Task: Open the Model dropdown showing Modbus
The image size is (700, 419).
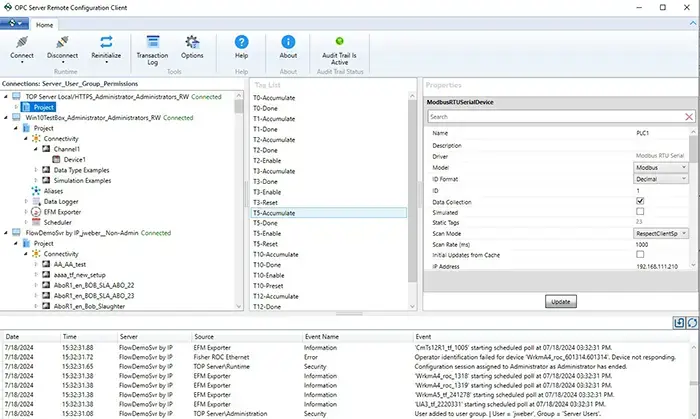Action: (660, 167)
